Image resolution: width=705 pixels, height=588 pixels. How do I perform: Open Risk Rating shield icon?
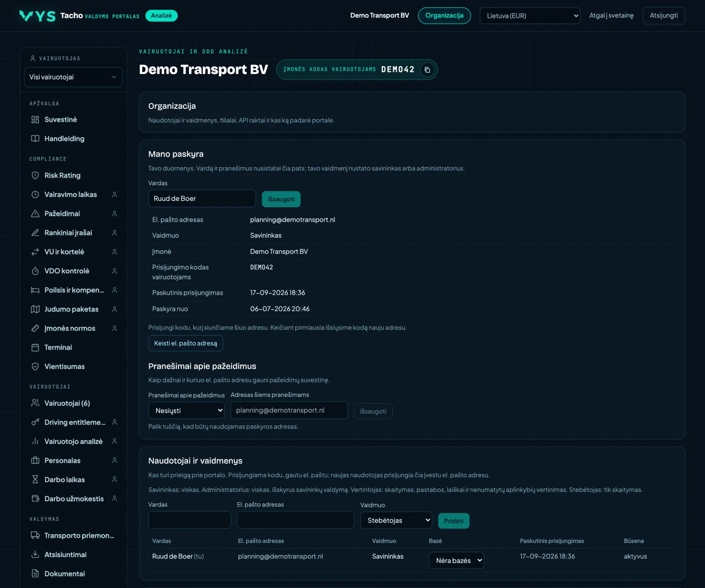[x=35, y=175]
